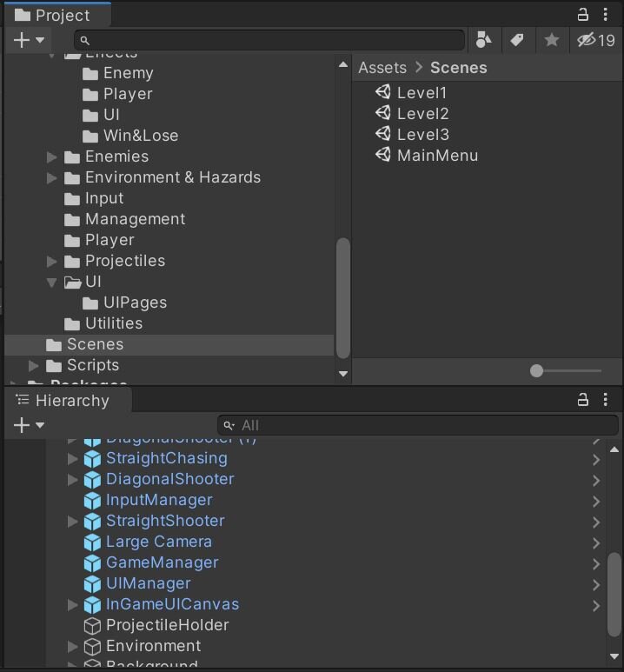Select the Scripts folder
The width and height of the screenshot is (624, 672).
83,366
